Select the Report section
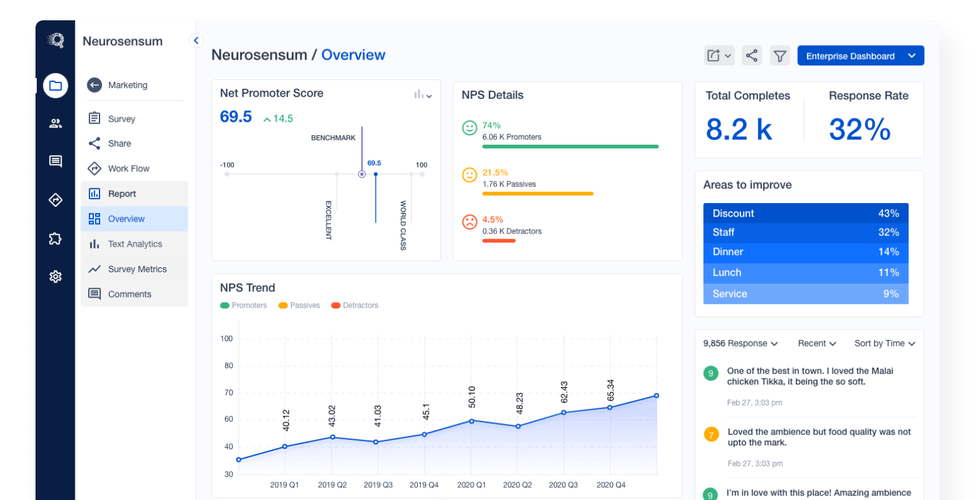The width and height of the screenshot is (980, 500). click(x=134, y=194)
